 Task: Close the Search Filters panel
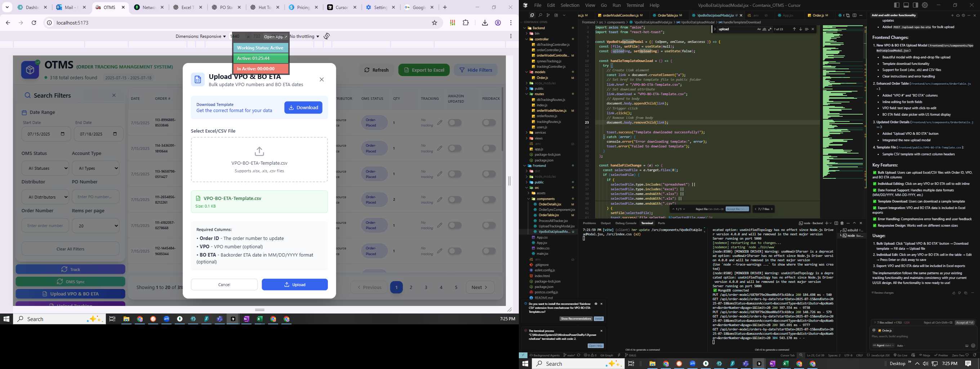pyautogui.click(x=114, y=95)
